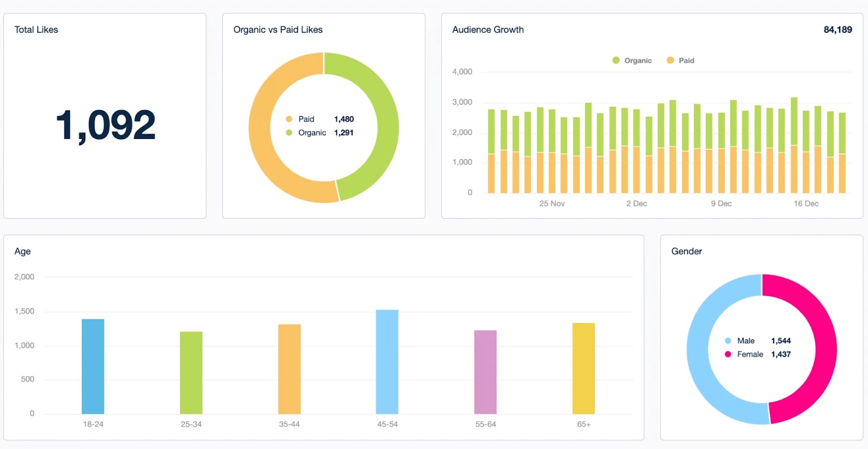868x449 pixels.
Task: Click the 84,189 Audience Growth total
Action: (837, 30)
